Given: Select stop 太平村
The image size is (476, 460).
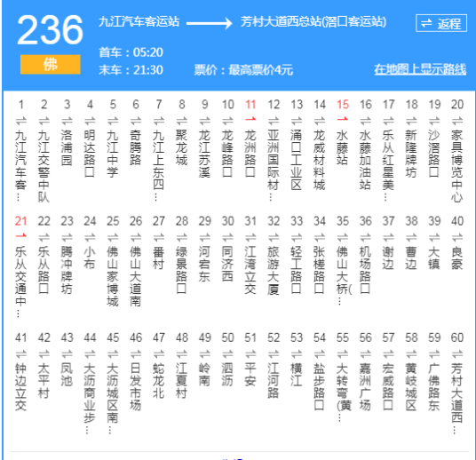Looking at the screenshot, I should click(x=44, y=381).
